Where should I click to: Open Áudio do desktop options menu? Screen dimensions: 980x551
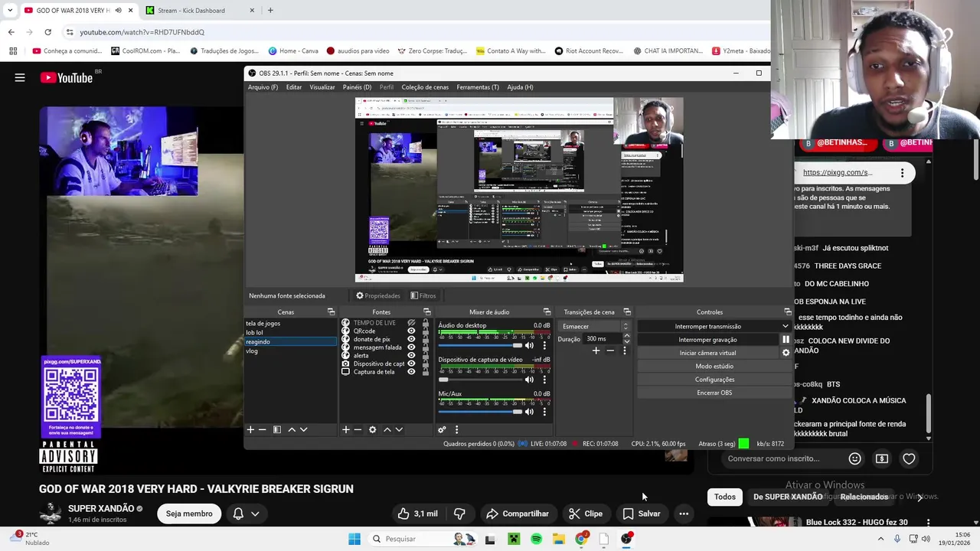coord(544,345)
